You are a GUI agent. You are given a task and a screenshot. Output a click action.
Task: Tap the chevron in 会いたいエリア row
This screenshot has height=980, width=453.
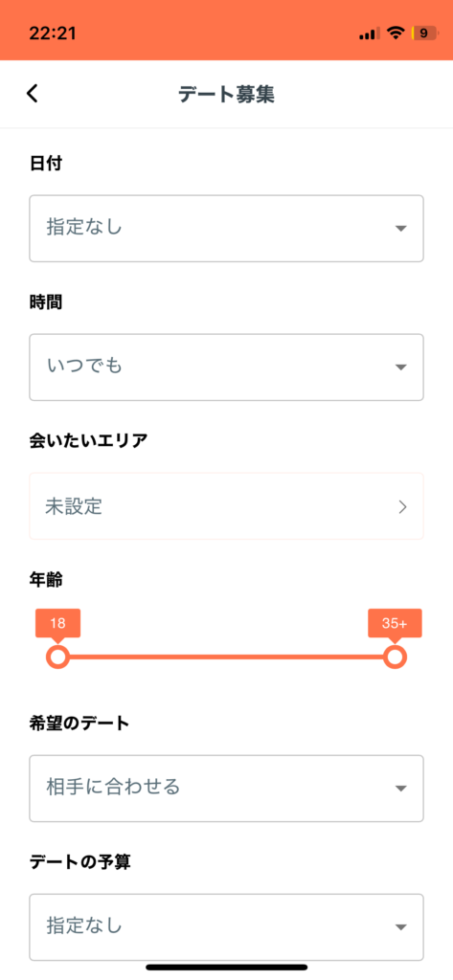403,507
